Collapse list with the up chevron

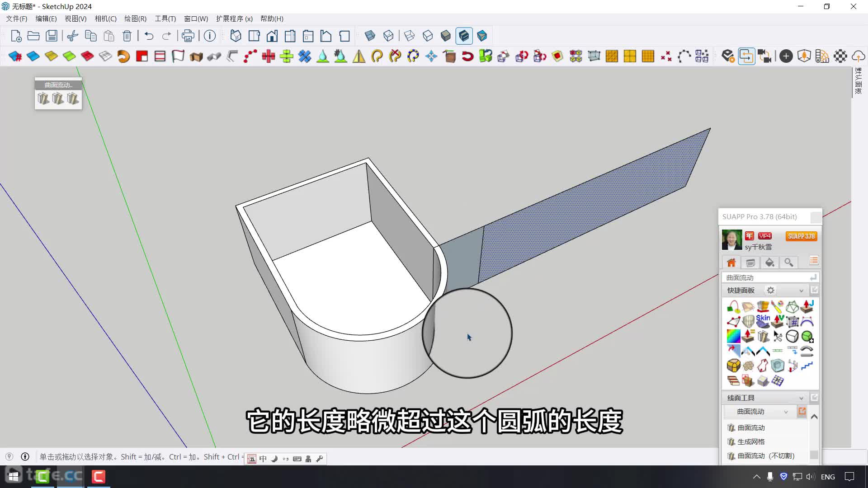coord(814,417)
